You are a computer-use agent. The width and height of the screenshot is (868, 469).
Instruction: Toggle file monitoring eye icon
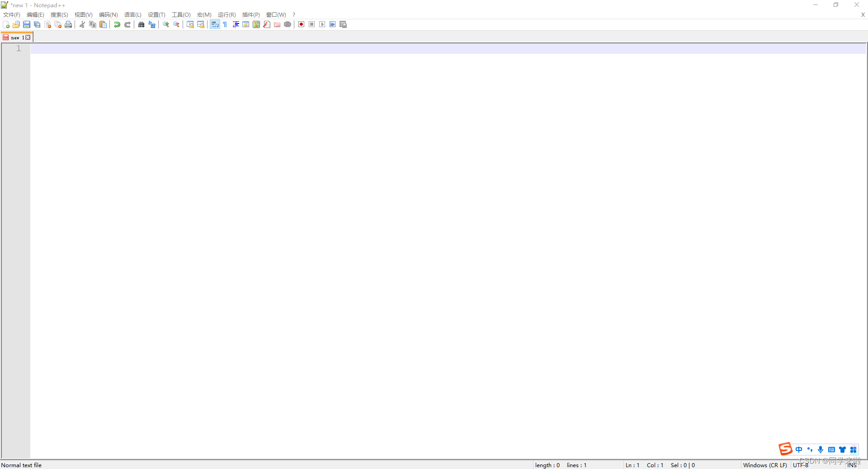(288, 24)
